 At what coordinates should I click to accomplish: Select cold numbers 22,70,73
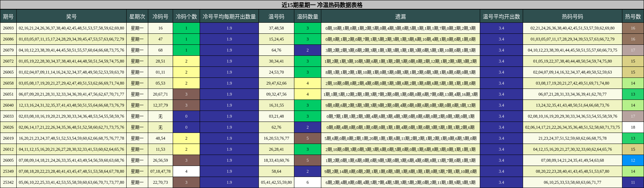pyautogui.click(x=160, y=182)
